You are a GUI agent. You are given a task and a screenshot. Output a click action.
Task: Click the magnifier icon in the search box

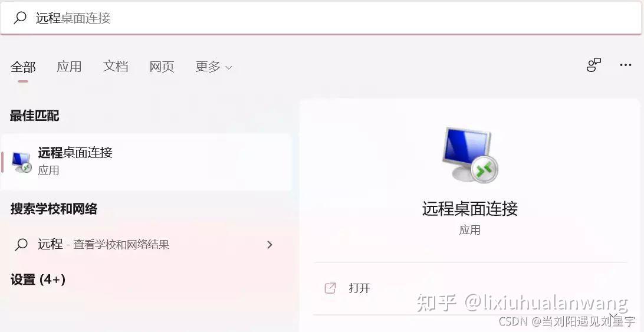point(20,17)
